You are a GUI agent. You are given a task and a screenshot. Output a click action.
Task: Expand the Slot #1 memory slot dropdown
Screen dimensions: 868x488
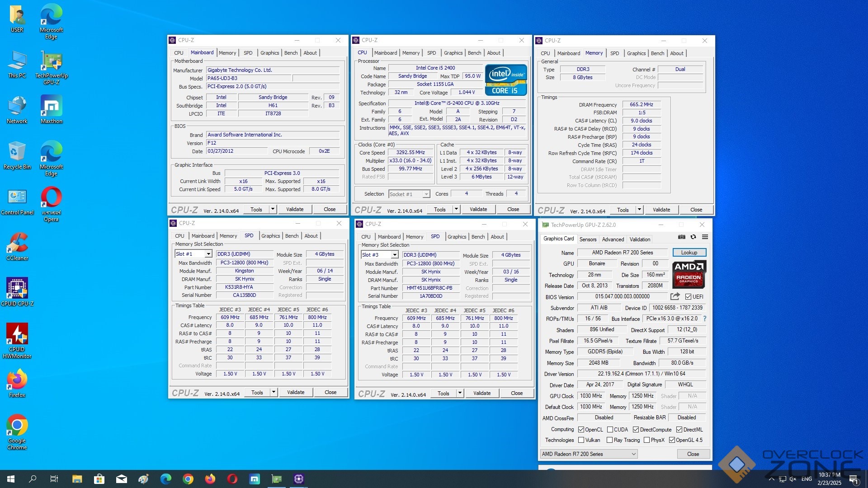208,254
